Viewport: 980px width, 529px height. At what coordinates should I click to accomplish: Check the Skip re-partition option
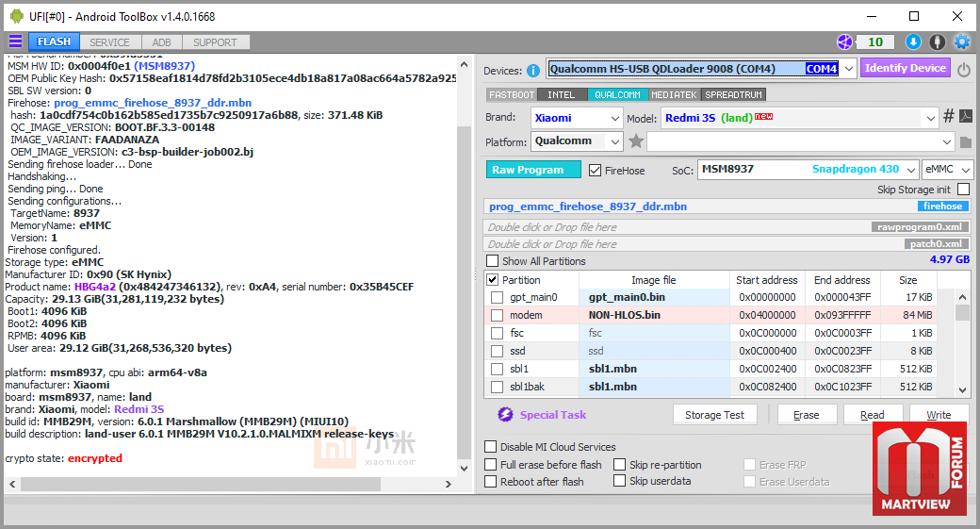point(619,465)
